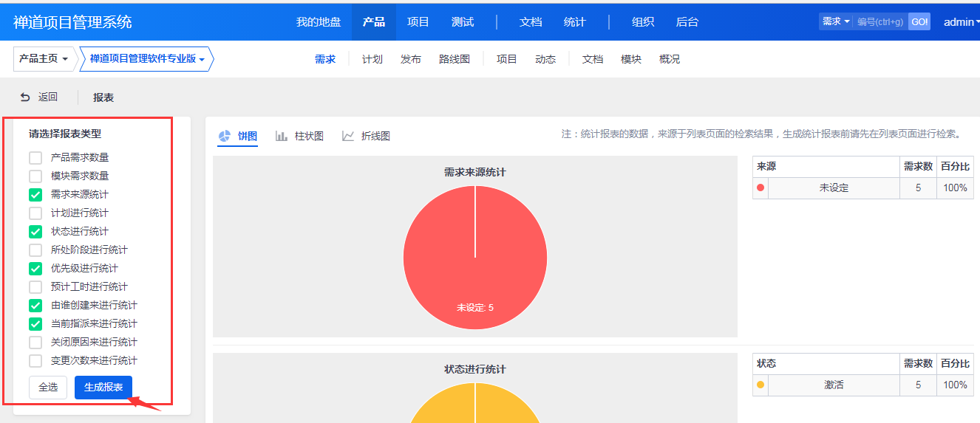Switch to the 路线图 sub-tab
Image resolution: width=980 pixels, height=423 pixels.
(x=455, y=59)
